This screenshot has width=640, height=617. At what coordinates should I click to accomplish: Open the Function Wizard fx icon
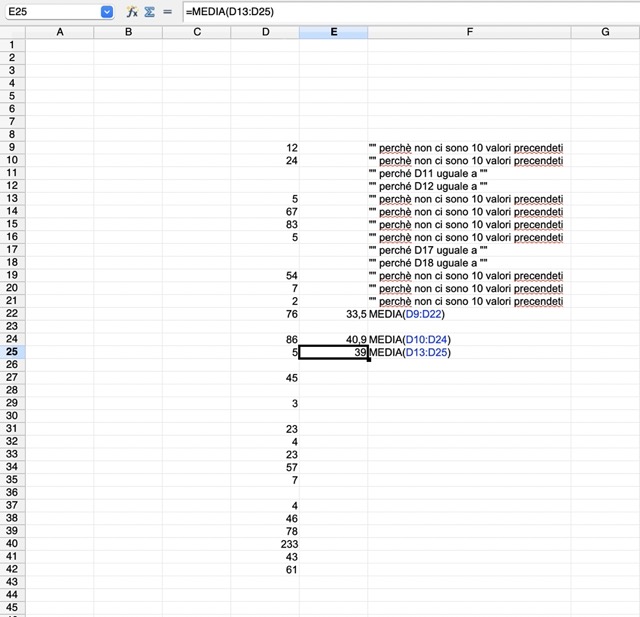click(x=132, y=12)
